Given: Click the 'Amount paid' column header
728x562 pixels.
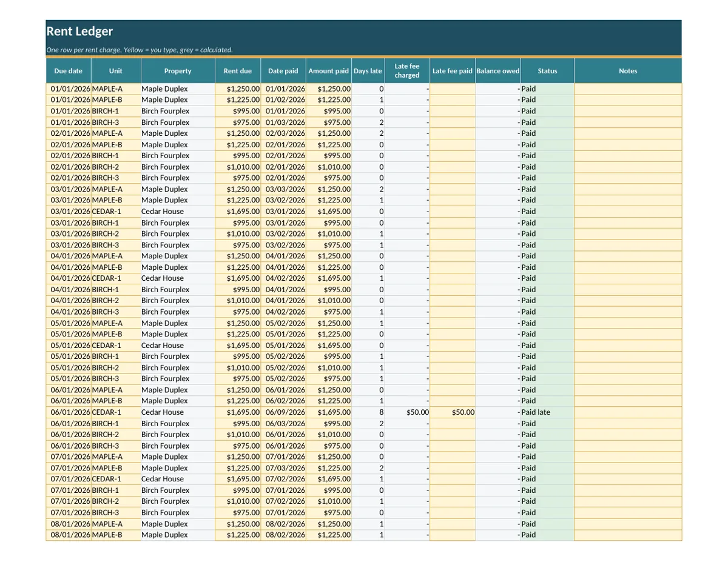Looking at the screenshot, I should [x=329, y=71].
